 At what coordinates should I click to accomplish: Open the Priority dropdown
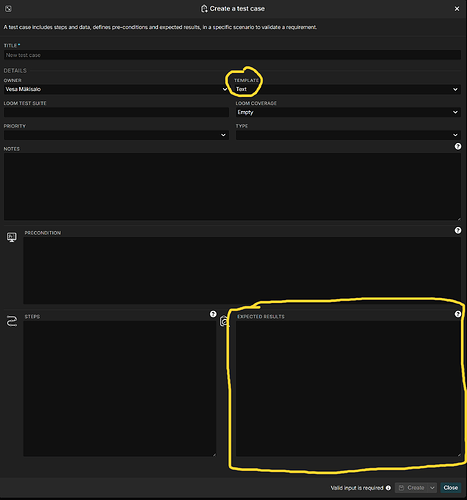(x=116, y=135)
